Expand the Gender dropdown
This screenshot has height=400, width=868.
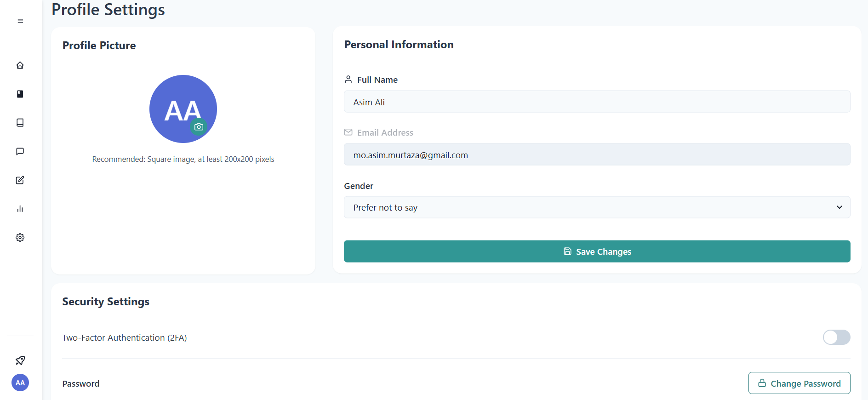[596, 207]
